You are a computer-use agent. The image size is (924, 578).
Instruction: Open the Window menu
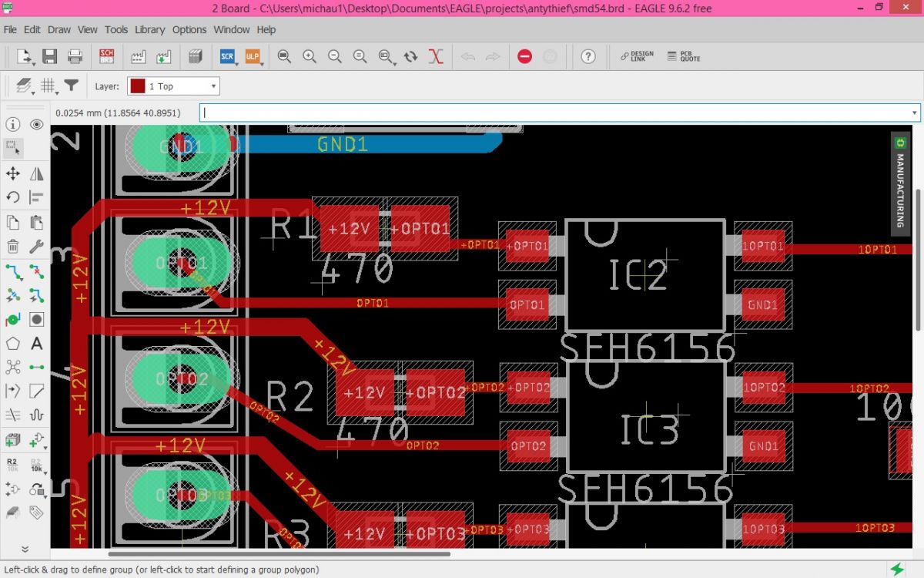[x=232, y=30]
